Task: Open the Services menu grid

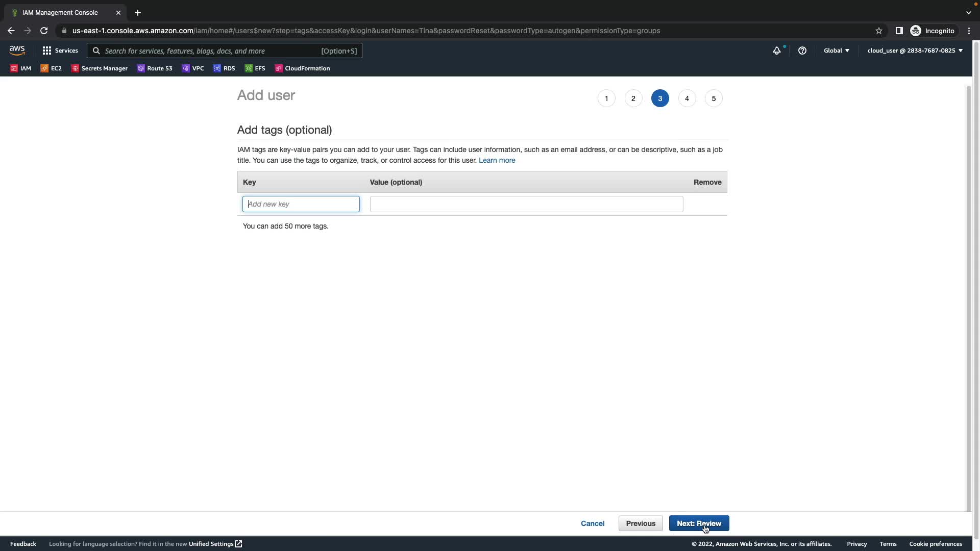Action: coord(60,51)
